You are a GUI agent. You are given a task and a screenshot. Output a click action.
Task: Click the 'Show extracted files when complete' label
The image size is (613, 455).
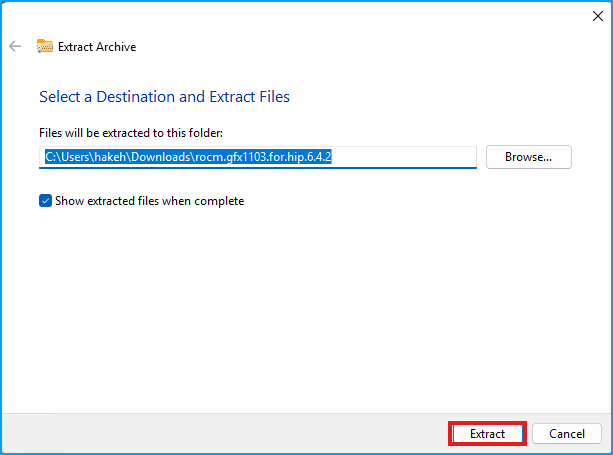pos(150,201)
